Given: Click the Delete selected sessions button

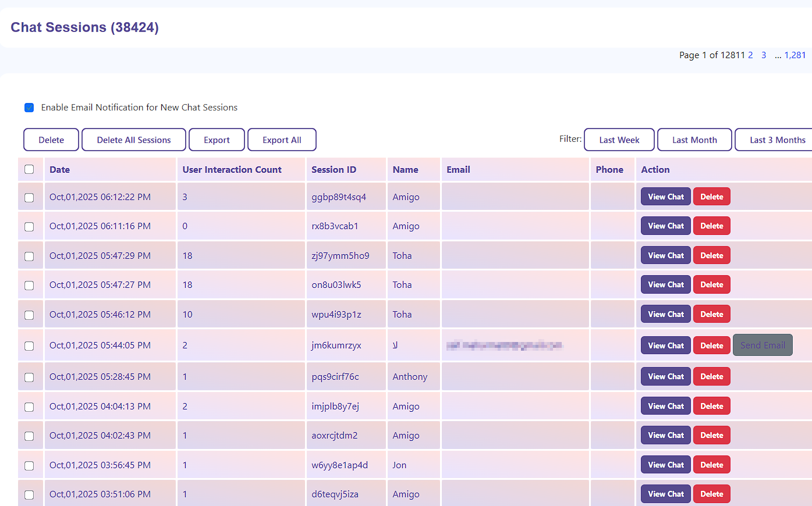Looking at the screenshot, I should click(51, 140).
